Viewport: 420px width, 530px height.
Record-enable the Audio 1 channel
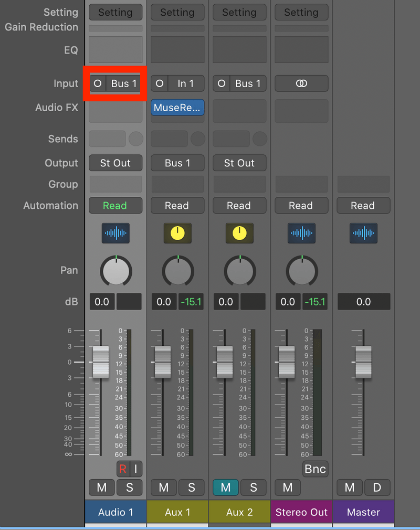(122, 469)
